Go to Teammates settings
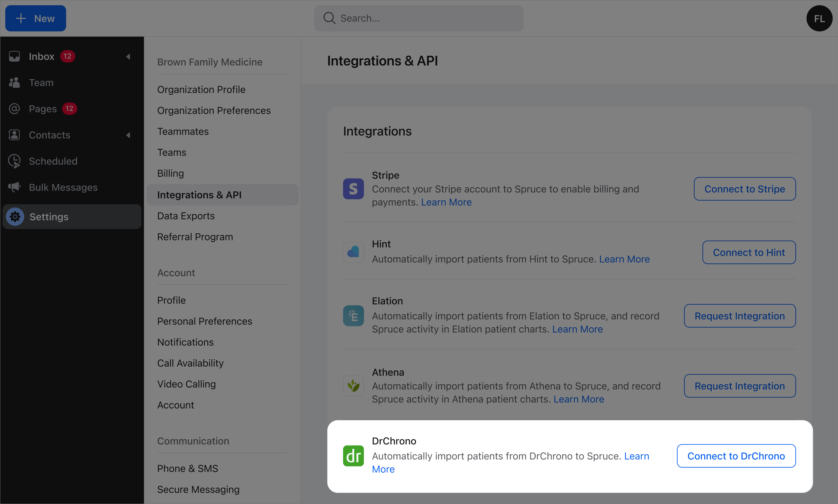The width and height of the screenshot is (838, 504). (183, 131)
